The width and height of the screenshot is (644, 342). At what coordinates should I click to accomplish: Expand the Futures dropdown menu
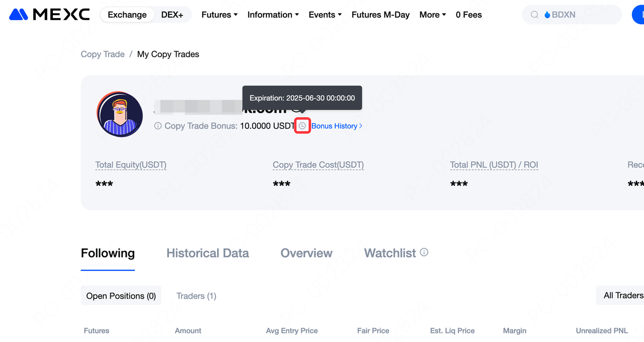coord(219,15)
